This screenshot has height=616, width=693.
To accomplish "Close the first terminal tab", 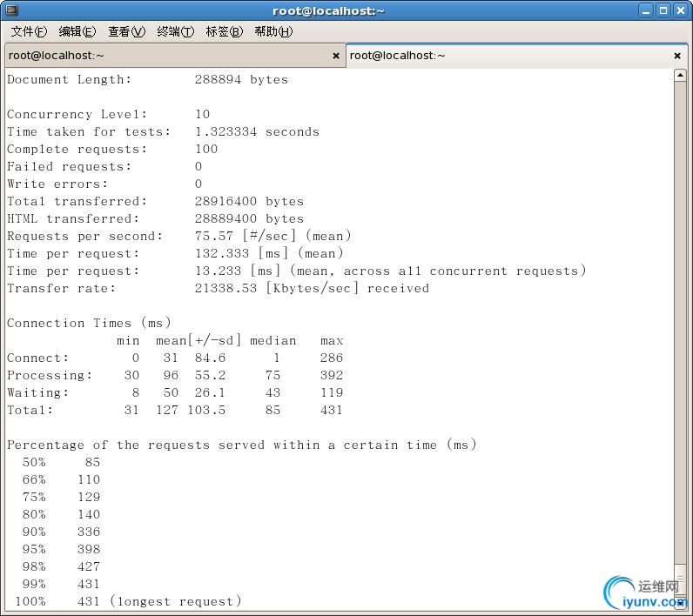I will pos(336,56).
